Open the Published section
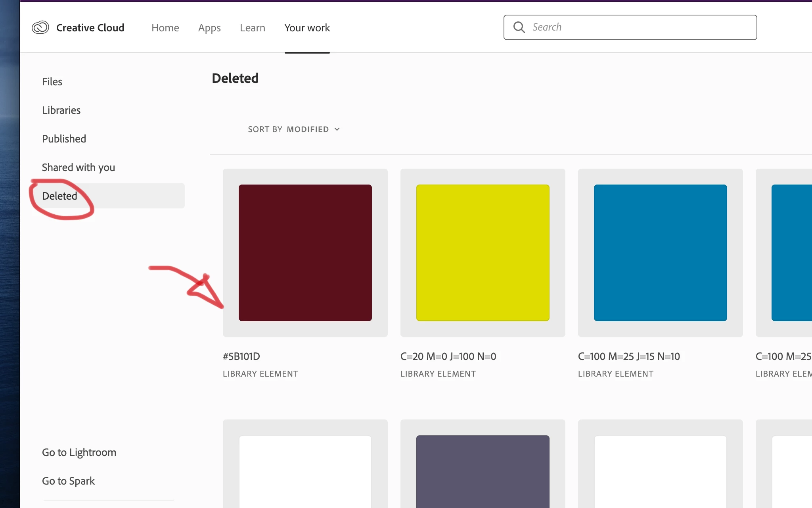The height and width of the screenshot is (508, 812). click(64, 139)
